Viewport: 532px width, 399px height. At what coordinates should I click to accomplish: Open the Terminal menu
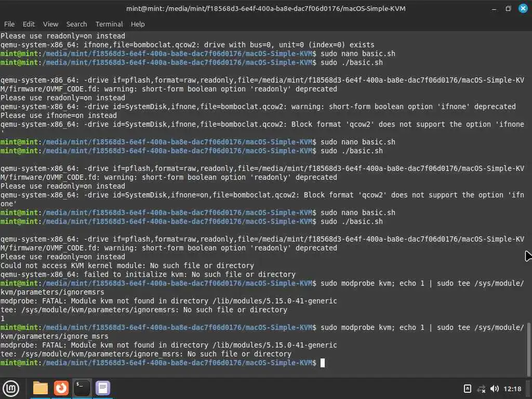tap(109, 24)
